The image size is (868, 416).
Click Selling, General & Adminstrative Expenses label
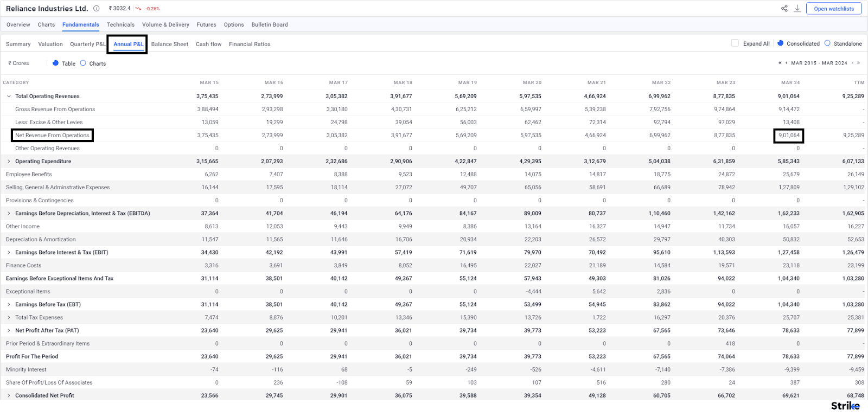pyautogui.click(x=58, y=187)
